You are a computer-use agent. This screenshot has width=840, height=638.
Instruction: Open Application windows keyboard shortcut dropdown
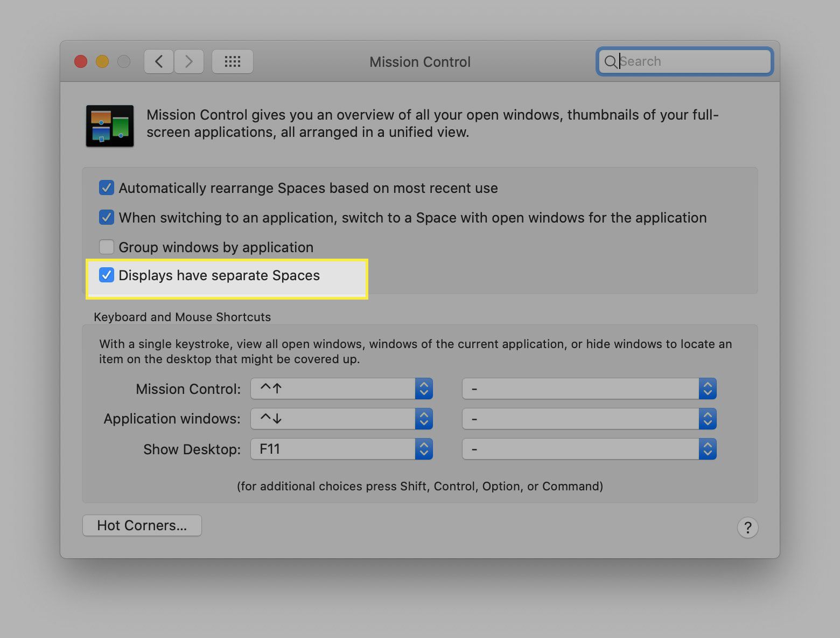click(342, 419)
